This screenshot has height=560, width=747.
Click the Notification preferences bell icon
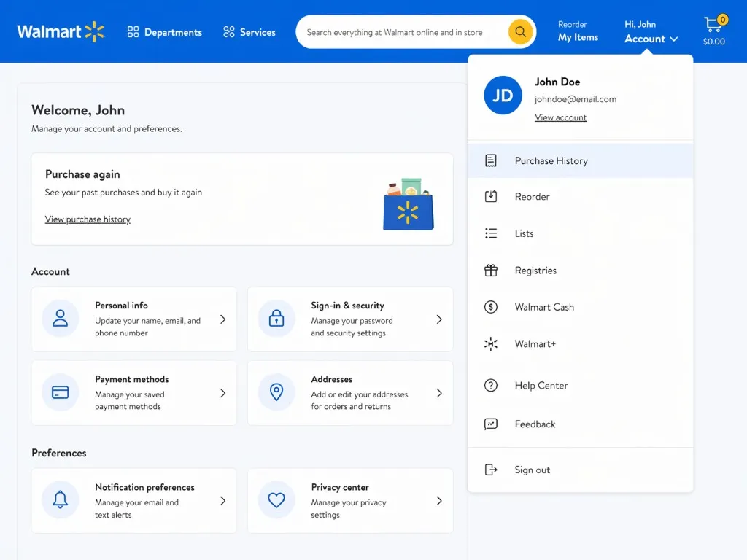click(60, 500)
